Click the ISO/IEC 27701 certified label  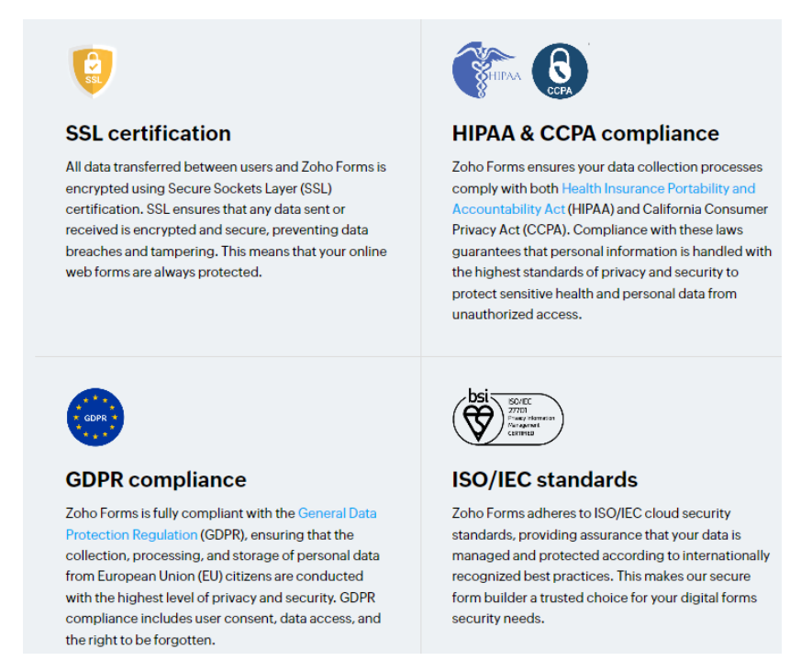click(x=533, y=419)
